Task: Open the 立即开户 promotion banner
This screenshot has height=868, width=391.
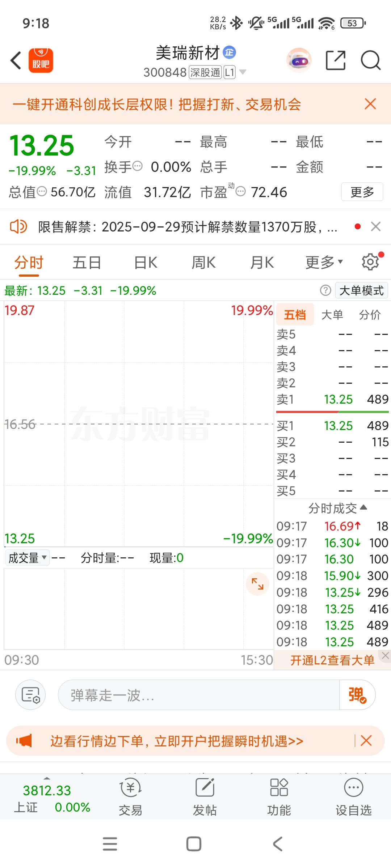Action: coord(177,741)
